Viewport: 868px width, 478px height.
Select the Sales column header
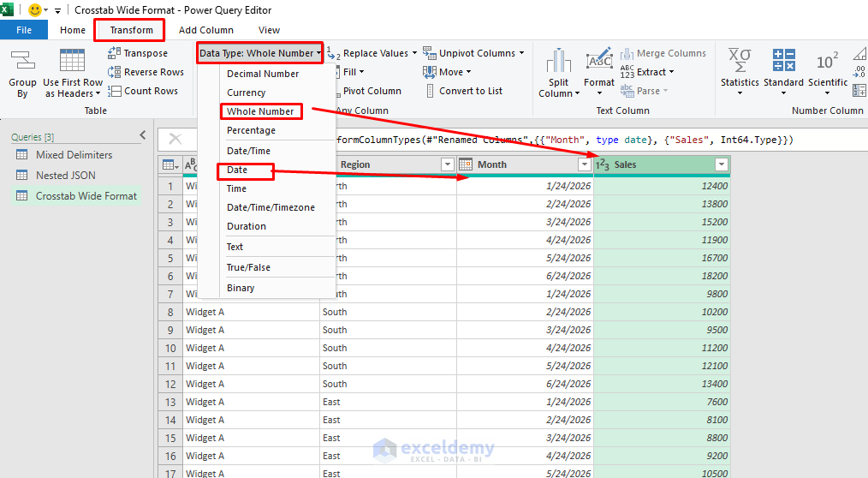[662, 164]
